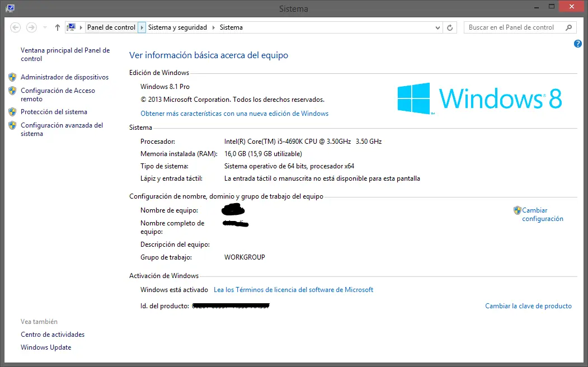
Task: Select Panel de control breadcrumb
Action: pos(111,27)
